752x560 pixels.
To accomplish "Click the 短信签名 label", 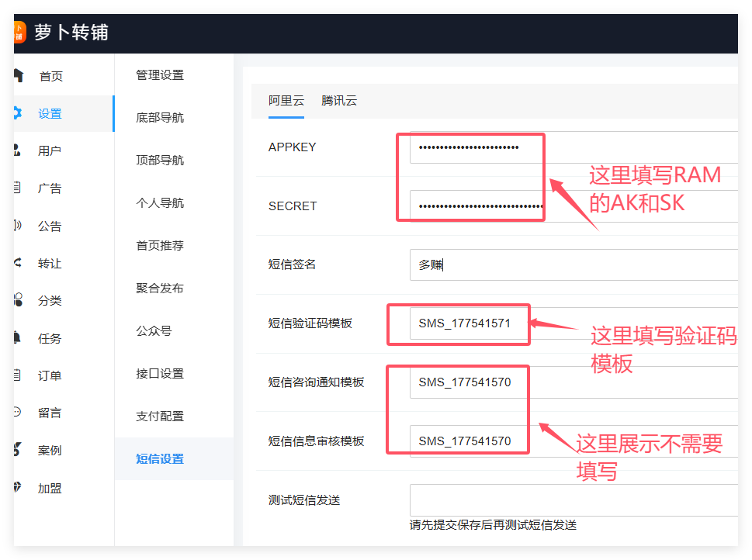I will [x=292, y=264].
